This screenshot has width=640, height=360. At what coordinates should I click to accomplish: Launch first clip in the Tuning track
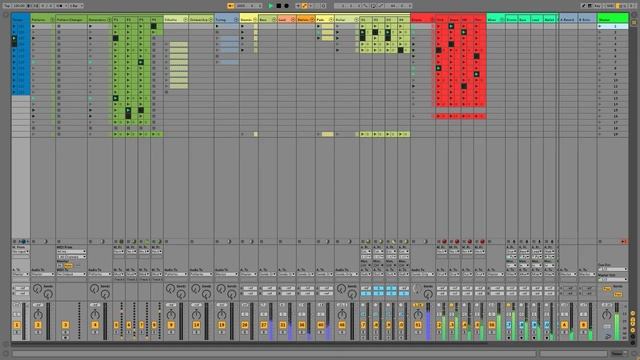pos(217,27)
